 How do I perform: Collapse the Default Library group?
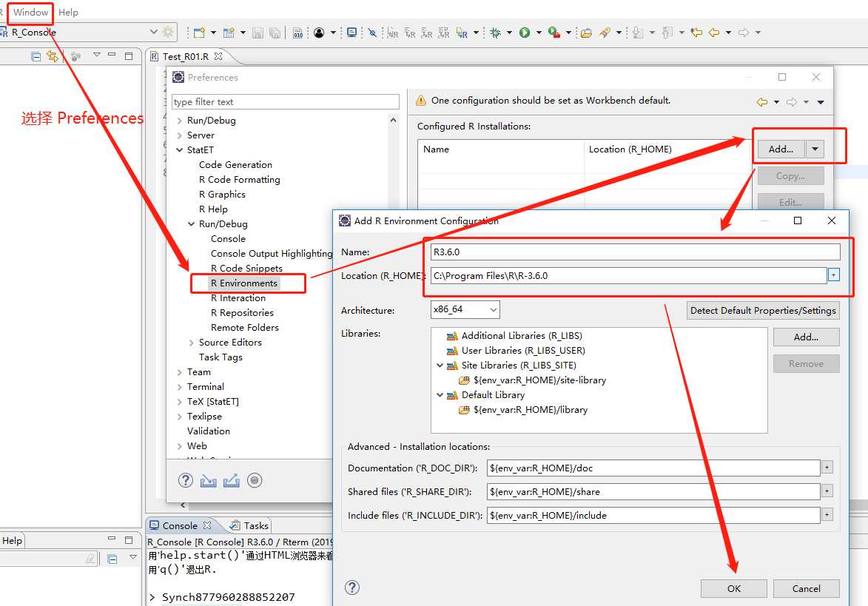(x=440, y=395)
